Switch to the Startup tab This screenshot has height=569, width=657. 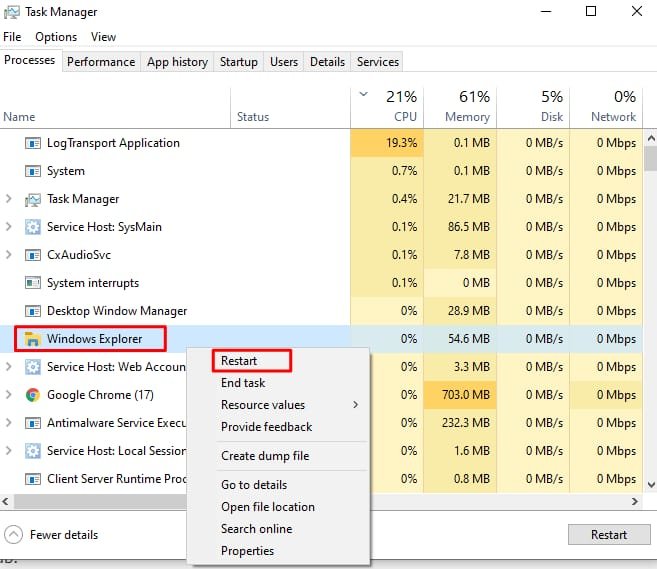tap(239, 62)
